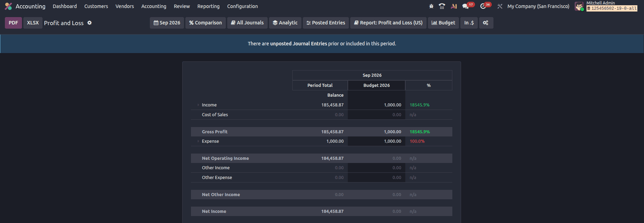Viewport: 644px width, 223px height.
Task: Click Other Income line label
Action: tap(216, 168)
